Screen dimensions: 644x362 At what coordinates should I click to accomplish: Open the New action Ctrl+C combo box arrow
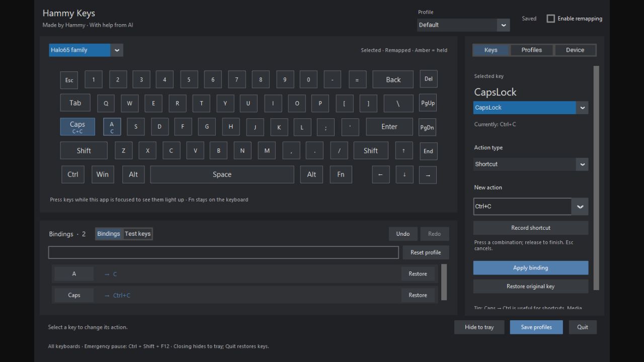pos(580,206)
